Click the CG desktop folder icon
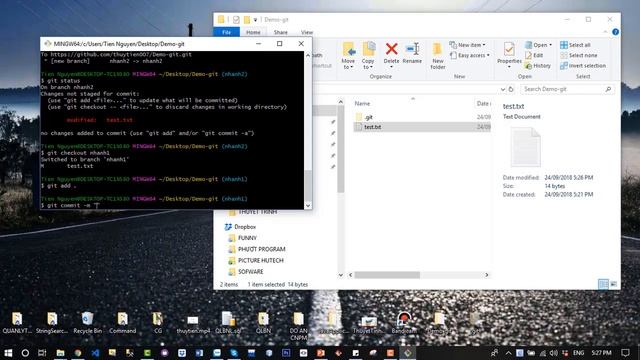The image size is (640, 360). 158,323
